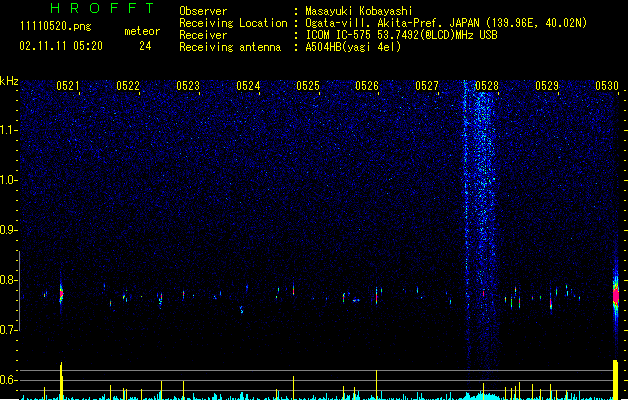Click the 1.0 kHz axis value
This screenshot has height=400, width=629.
coord(8,180)
